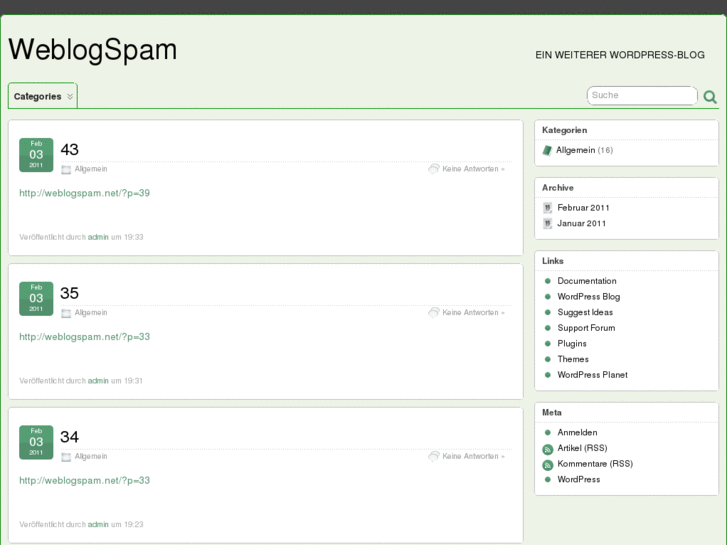Open the Themes link
Viewport: 727px width, 545px height.
(x=573, y=359)
